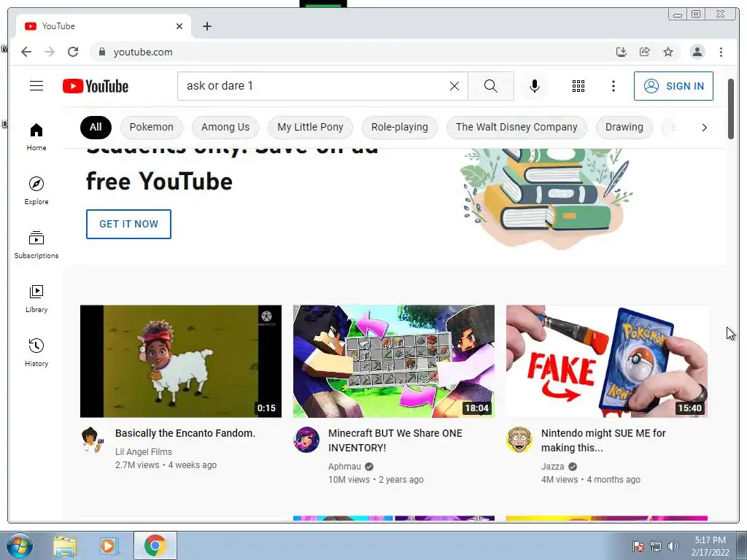Open Minecraft BUT We Share ONE INVENTORY title
747x560 pixels.
click(395, 440)
